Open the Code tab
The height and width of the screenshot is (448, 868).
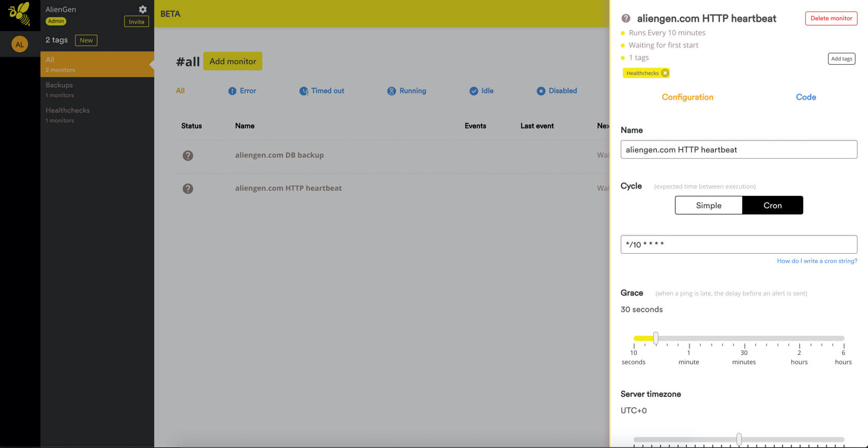[805, 97]
